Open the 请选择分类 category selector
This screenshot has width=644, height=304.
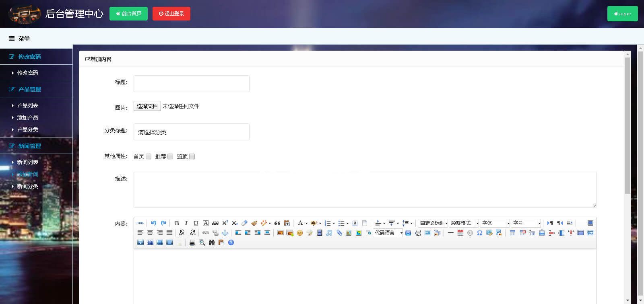[191, 132]
